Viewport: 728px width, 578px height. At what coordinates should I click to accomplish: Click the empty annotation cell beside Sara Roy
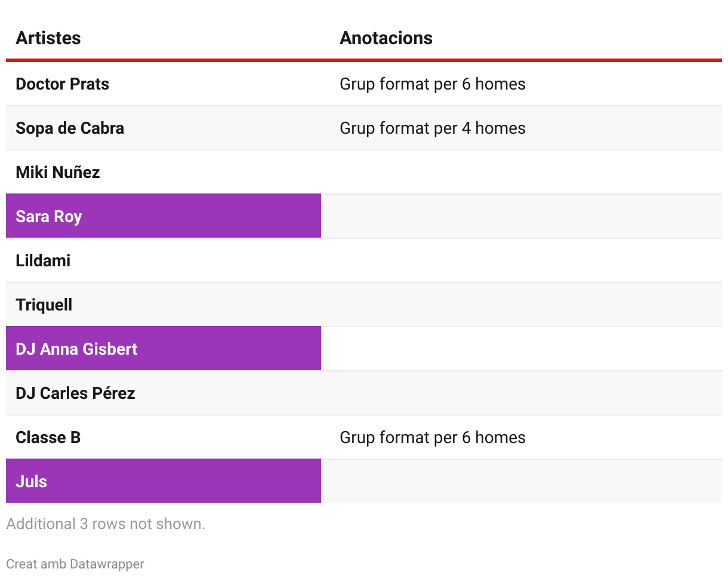click(521, 216)
